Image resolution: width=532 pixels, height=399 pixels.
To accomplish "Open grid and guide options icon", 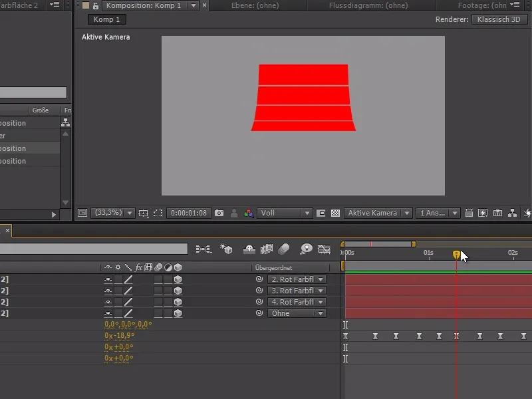I will click(144, 213).
